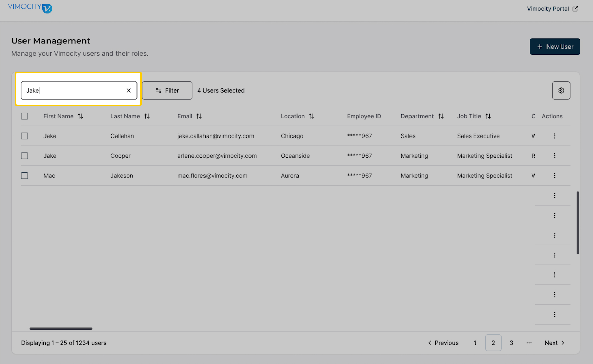The height and width of the screenshot is (364, 593).
Task: Select the Jake Cooper row checkbox
Action: coord(25,156)
